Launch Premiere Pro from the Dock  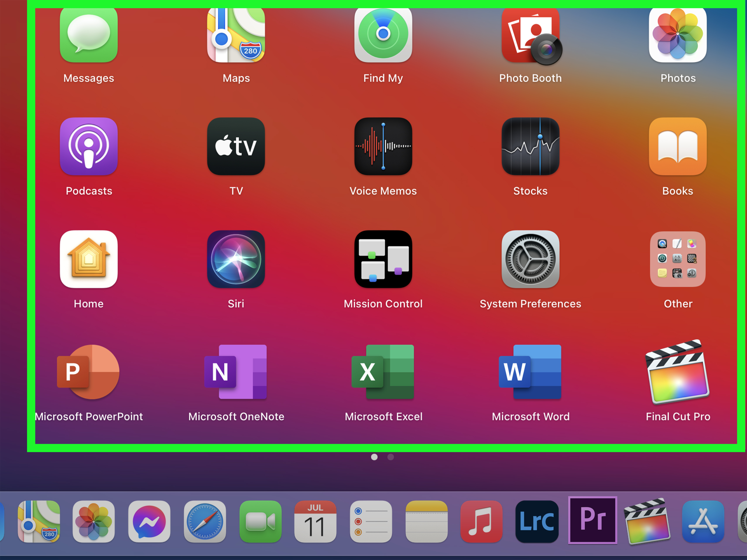tap(593, 520)
